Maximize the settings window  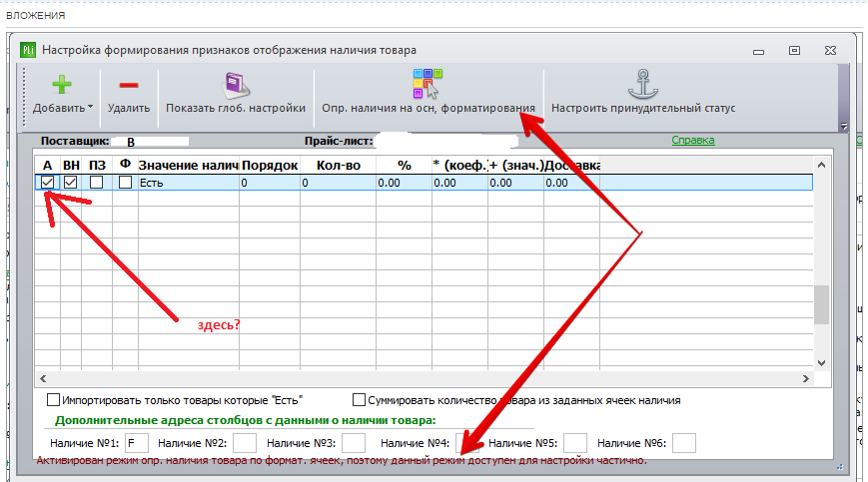[x=794, y=50]
